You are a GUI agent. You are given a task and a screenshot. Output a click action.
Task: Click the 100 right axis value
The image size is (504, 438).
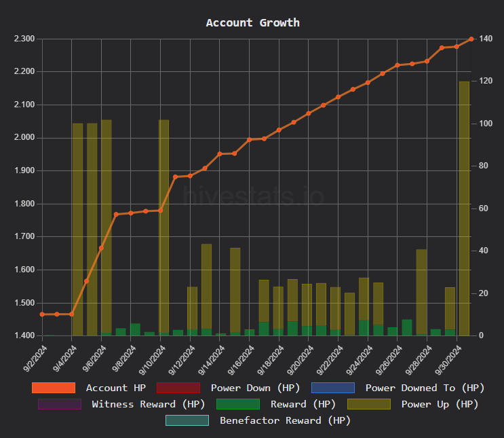486,124
